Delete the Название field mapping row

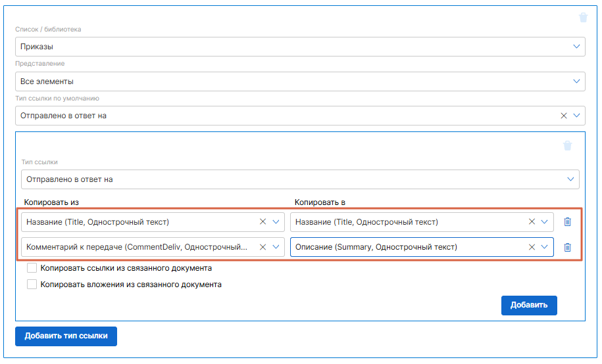(567, 221)
